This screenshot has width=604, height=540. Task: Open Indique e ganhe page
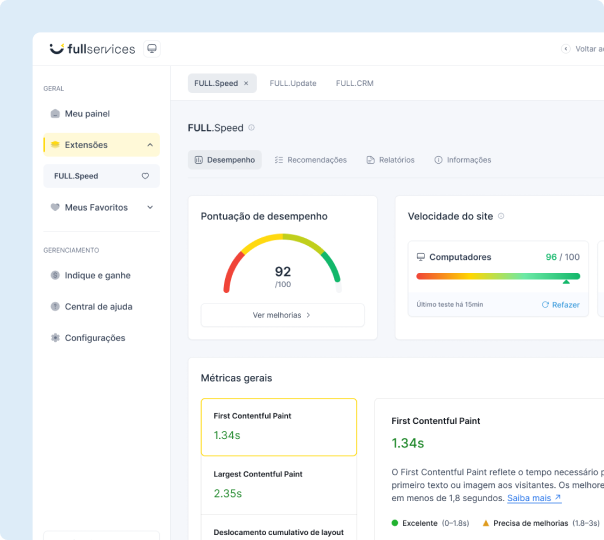click(x=97, y=275)
